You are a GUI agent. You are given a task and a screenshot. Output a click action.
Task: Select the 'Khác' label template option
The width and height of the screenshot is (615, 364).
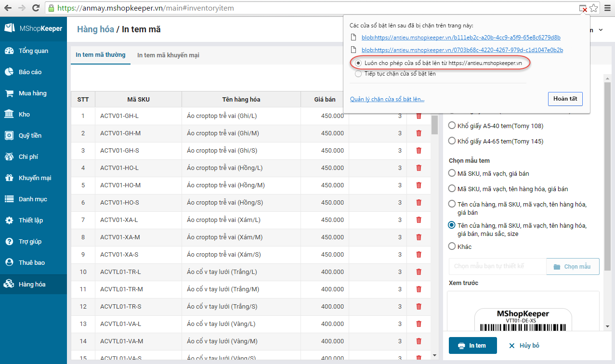click(x=452, y=247)
